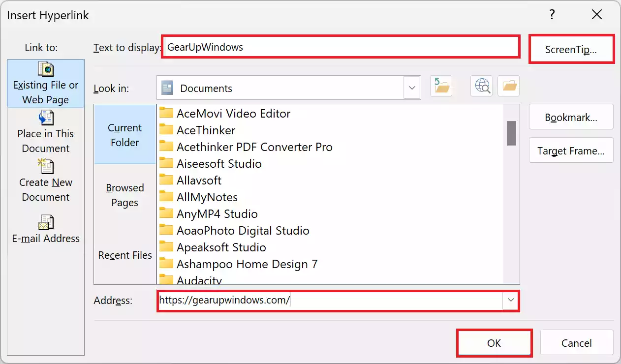This screenshot has width=621, height=364.
Task: Cancel the Insert Hyperlink dialog
Action: pyautogui.click(x=577, y=343)
